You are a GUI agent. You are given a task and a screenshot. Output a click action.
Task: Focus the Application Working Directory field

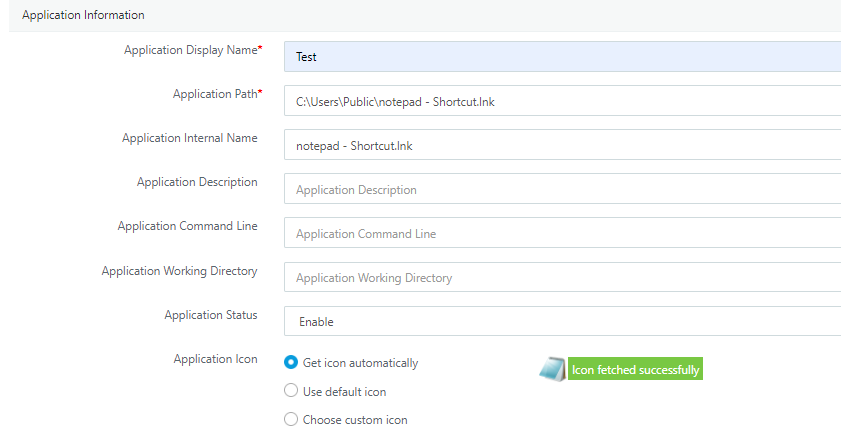[562, 277]
